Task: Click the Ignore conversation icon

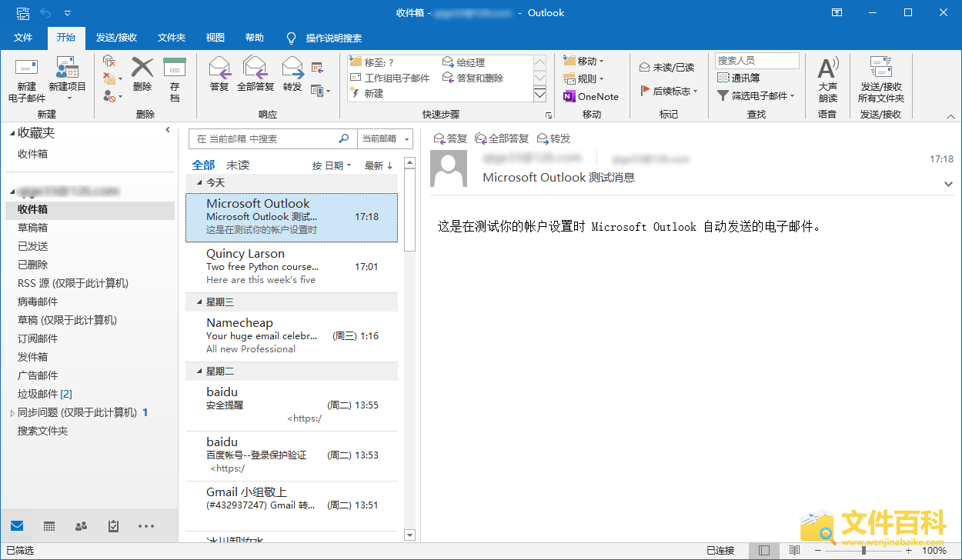Action: (x=109, y=61)
